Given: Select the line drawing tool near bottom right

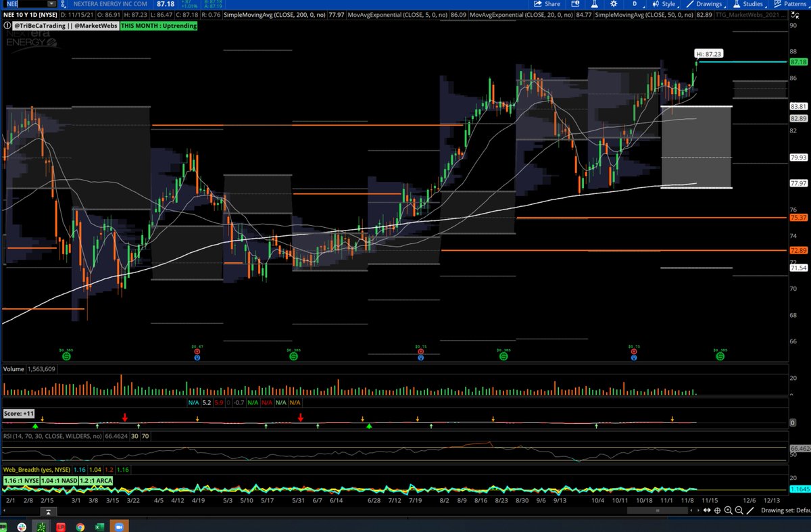Looking at the screenshot, I should [750, 512].
